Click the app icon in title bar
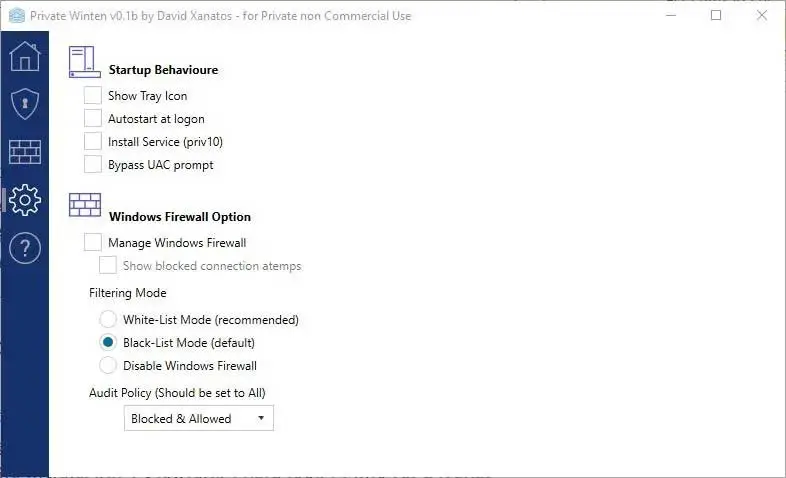Screen dimensions: 786x478 (16, 16)
